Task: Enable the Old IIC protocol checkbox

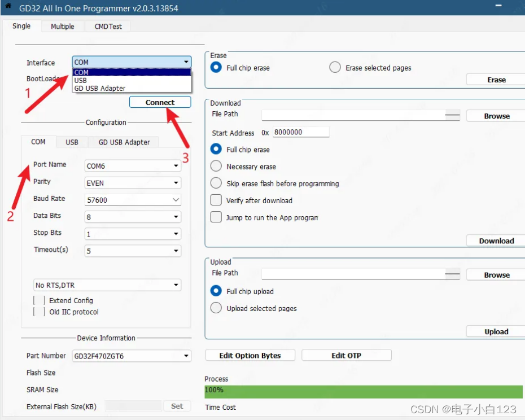Action: pyautogui.click(x=39, y=312)
